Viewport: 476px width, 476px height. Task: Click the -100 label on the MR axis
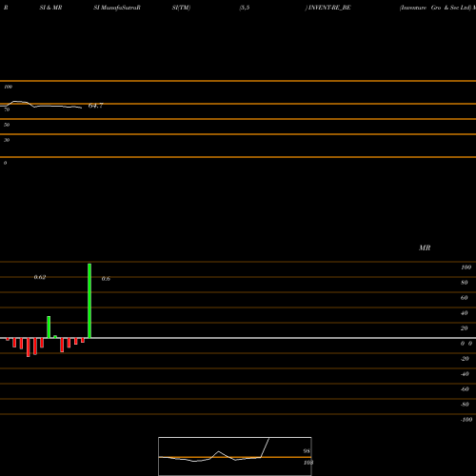click(466, 420)
